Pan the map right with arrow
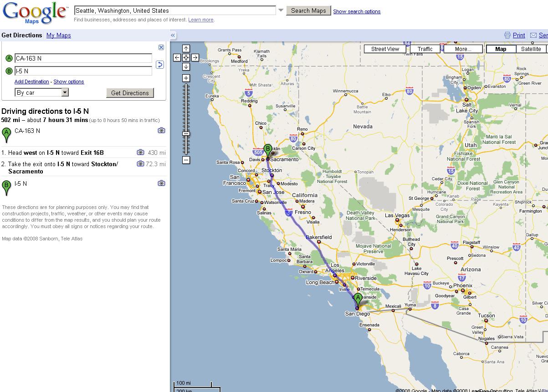 [x=195, y=57]
